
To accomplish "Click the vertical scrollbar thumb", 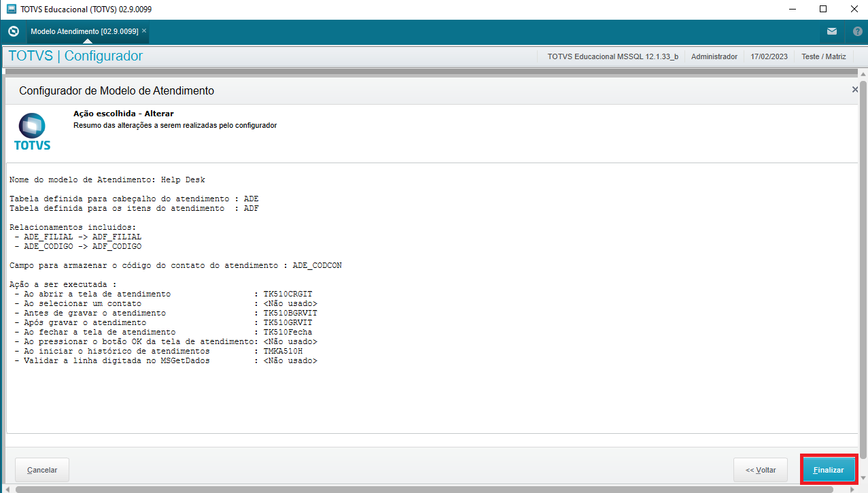I will (x=863, y=269).
